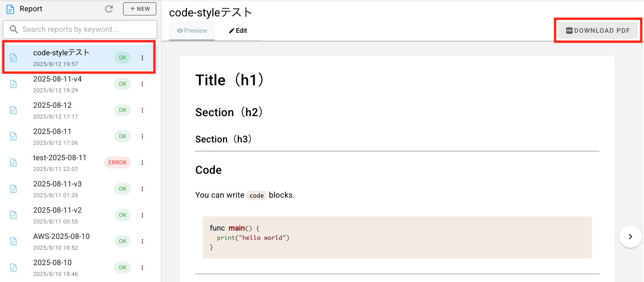Expand the right side panel chevron
Screen dimensions: 644x282
pos(630,237)
